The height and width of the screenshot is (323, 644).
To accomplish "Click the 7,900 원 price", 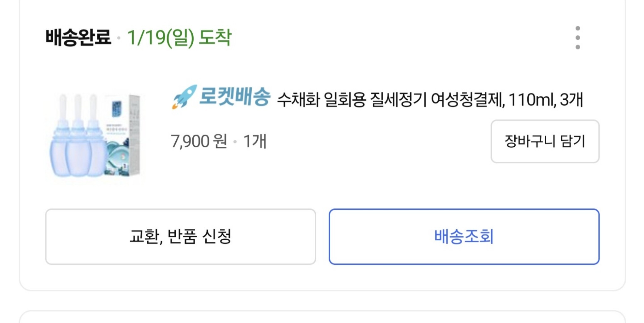I will click(x=199, y=141).
